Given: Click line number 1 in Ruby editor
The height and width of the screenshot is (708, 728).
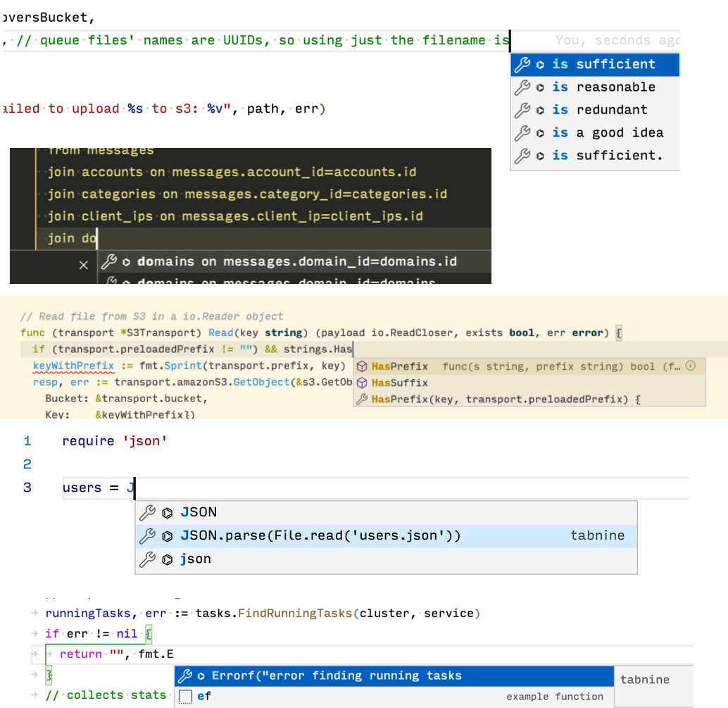Looking at the screenshot, I should point(27,441).
